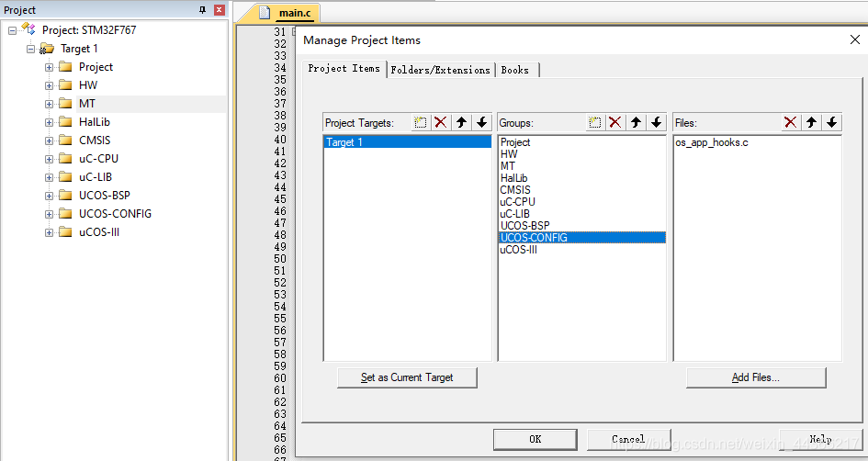Screen dimensions: 868x461
Task: Click the HalLib folder icon in tree
Action: [x=65, y=121]
